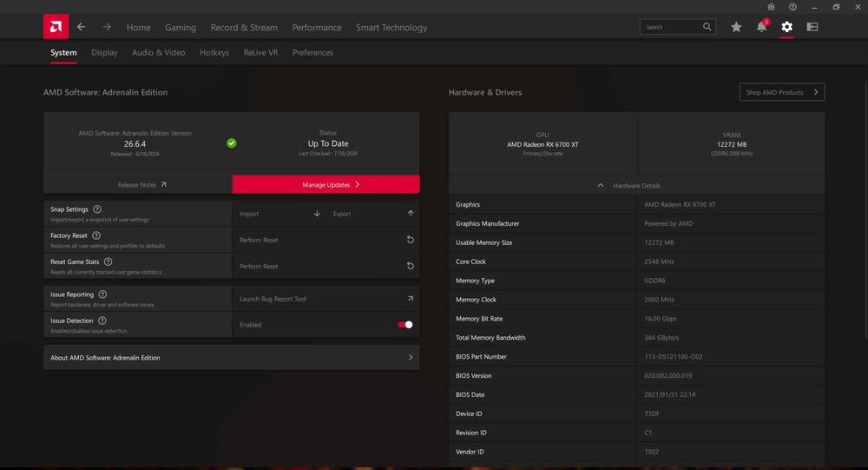Click the Import down arrow icon
Viewport: 868px width, 470px height.
tap(317, 214)
